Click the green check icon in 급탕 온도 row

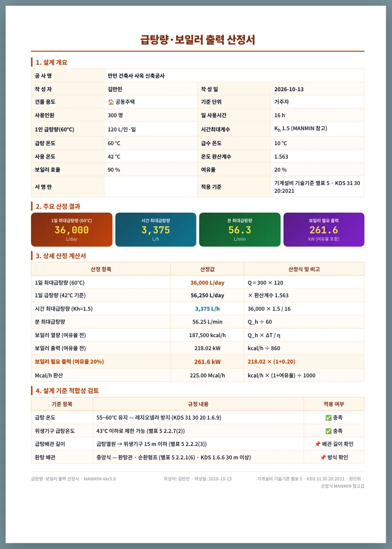click(x=328, y=418)
